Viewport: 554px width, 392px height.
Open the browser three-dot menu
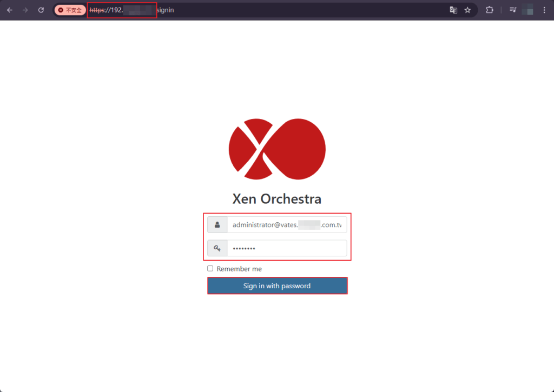point(544,10)
